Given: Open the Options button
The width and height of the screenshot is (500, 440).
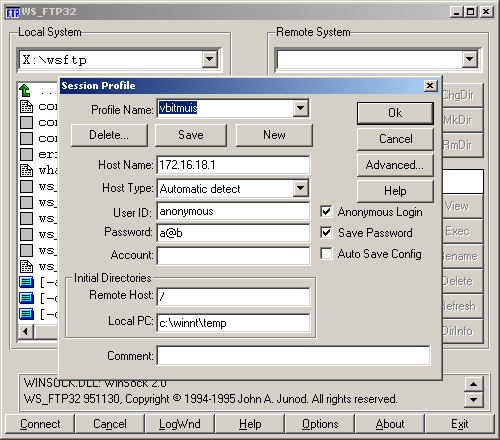Looking at the screenshot, I should point(320,424).
